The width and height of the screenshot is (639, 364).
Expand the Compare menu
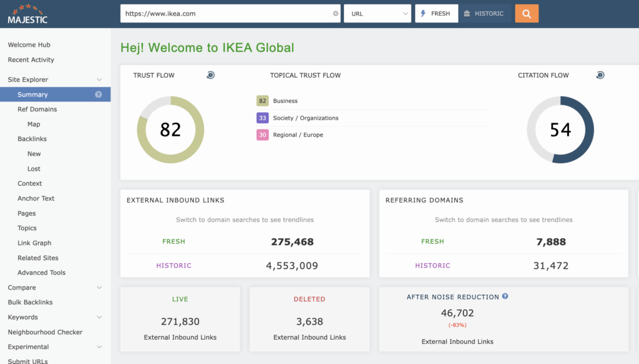coord(99,288)
